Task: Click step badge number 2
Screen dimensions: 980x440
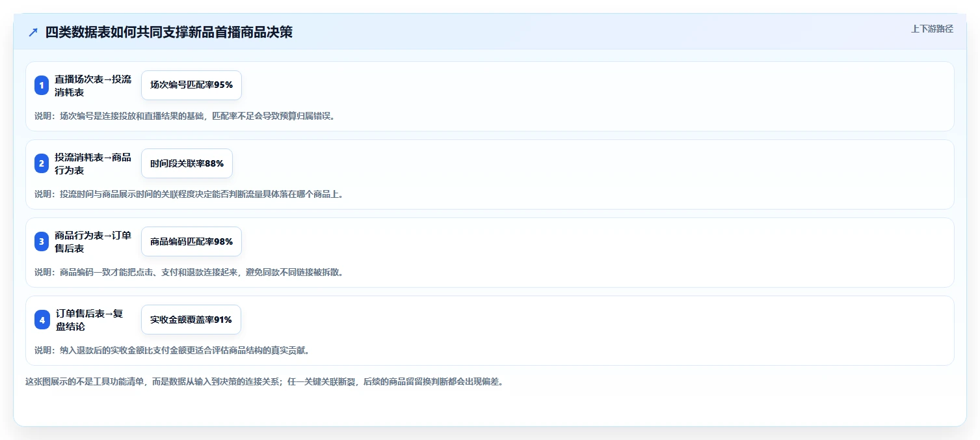Action: (x=42, y=163)
